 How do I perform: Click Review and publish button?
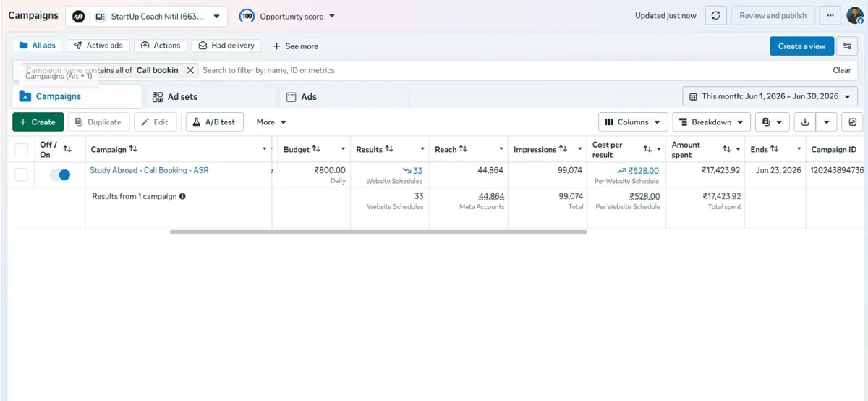[x=773, y=16]
